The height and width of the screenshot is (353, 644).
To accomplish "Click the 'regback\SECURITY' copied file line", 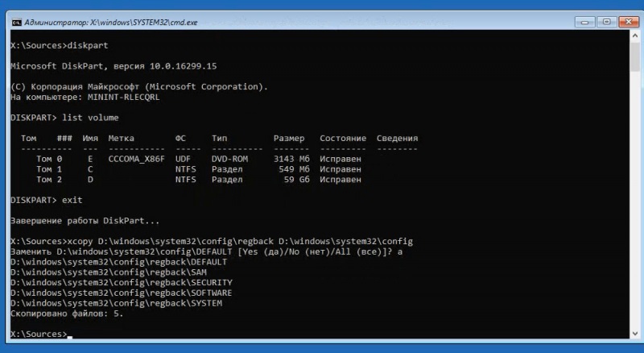I will click(122, 283).
